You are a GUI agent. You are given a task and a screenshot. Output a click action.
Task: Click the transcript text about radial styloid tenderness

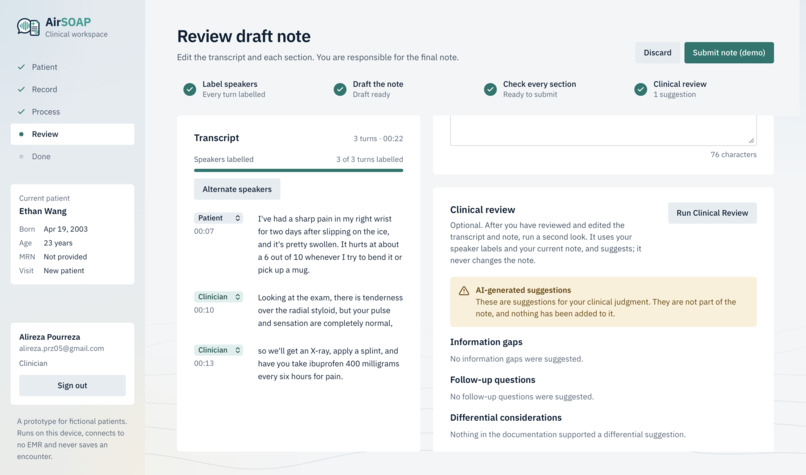coord(330,310)
